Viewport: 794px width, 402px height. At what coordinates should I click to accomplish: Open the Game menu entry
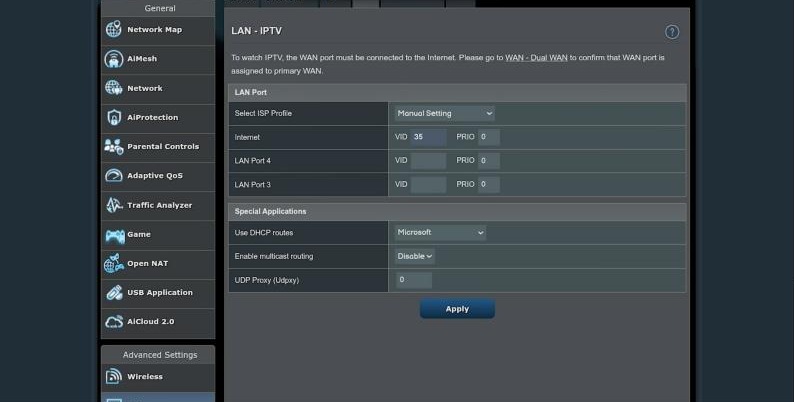point(158,235)
